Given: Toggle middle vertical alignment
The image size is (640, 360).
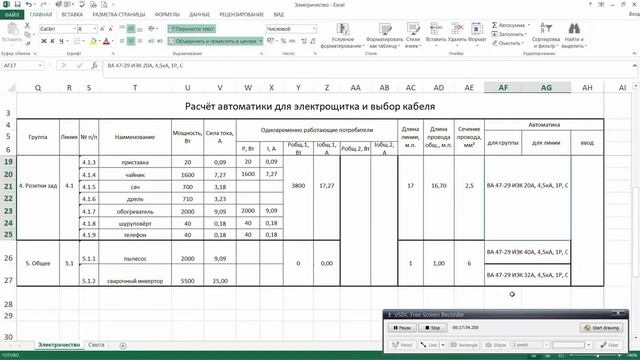Looking at the screenshot, I should point(131,29).
